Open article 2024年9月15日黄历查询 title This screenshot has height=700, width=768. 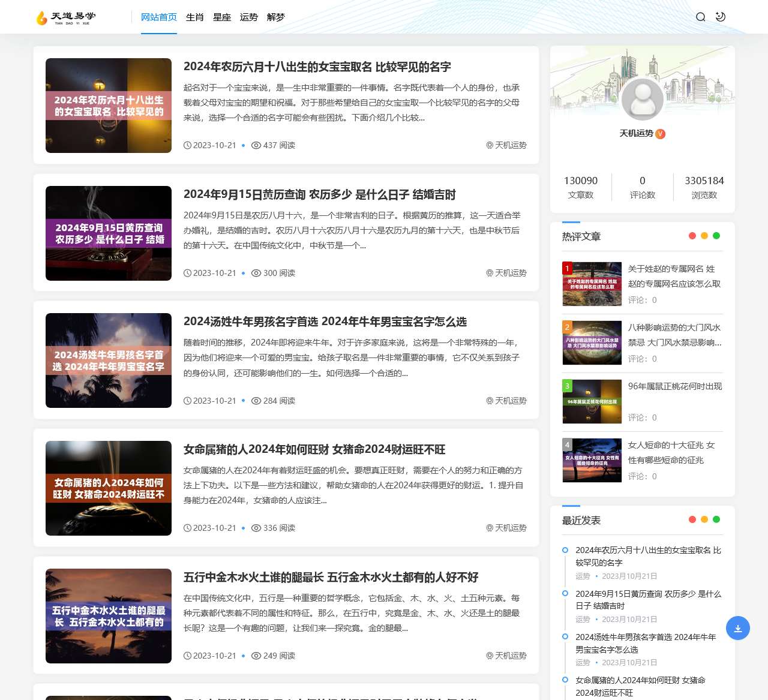coord(319,194)
